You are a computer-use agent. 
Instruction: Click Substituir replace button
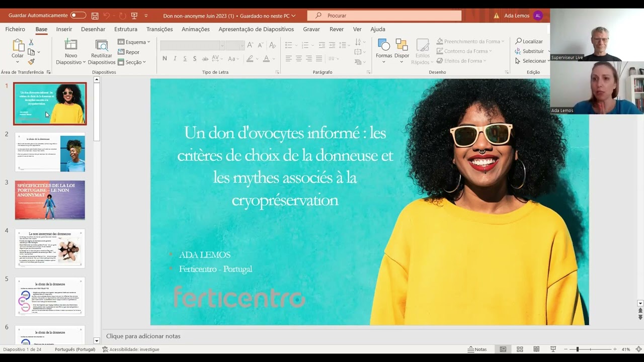[x=529, y=51]
